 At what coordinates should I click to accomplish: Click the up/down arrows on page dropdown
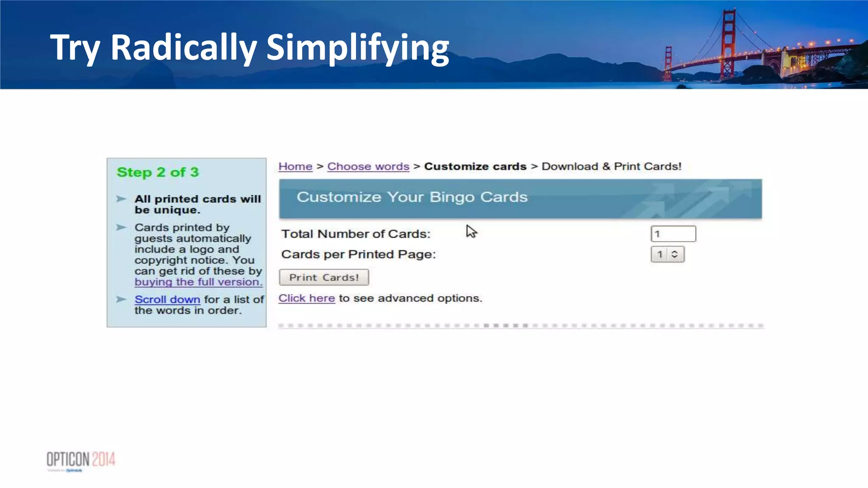coord(675,254)
